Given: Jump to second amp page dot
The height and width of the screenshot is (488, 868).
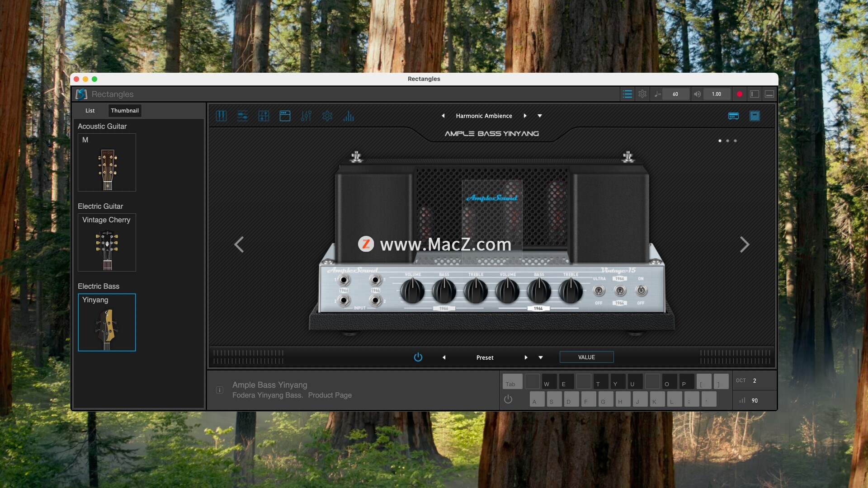Looking at the screenshot, I should point(727,141).
